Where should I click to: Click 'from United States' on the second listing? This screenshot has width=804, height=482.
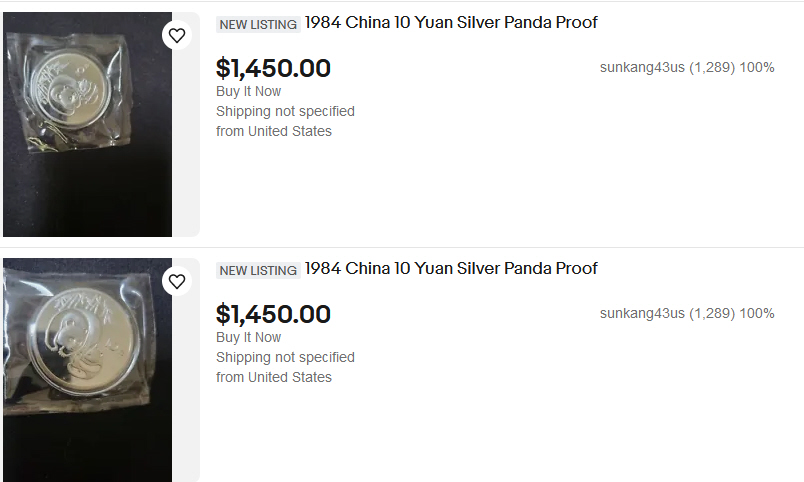click(274, 377)
